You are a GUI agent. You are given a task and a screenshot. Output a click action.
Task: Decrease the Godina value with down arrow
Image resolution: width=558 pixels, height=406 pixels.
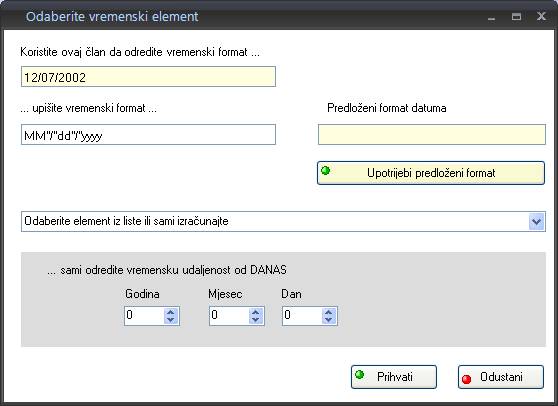[x=171, y=320]
